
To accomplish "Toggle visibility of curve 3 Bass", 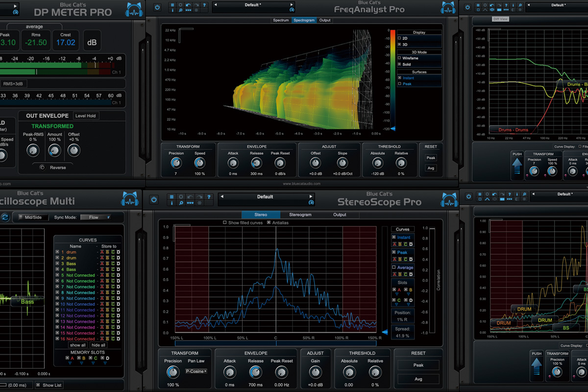I will point(57,264).
